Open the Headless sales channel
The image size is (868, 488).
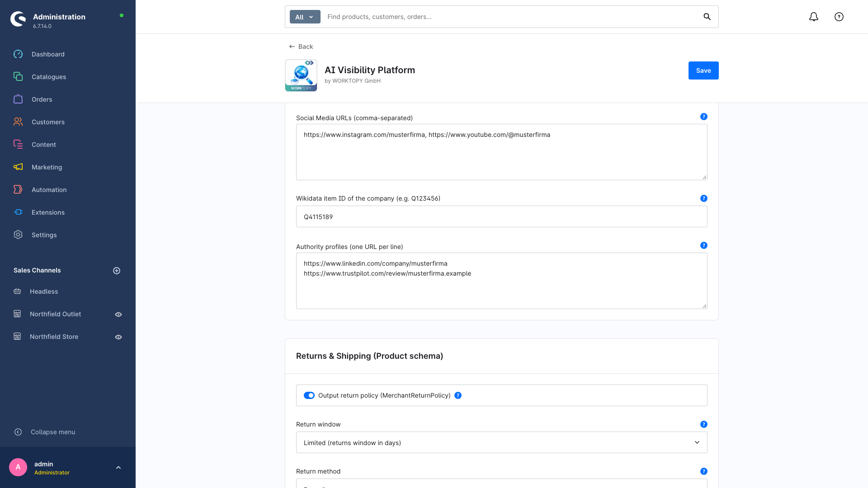[44, 291]
